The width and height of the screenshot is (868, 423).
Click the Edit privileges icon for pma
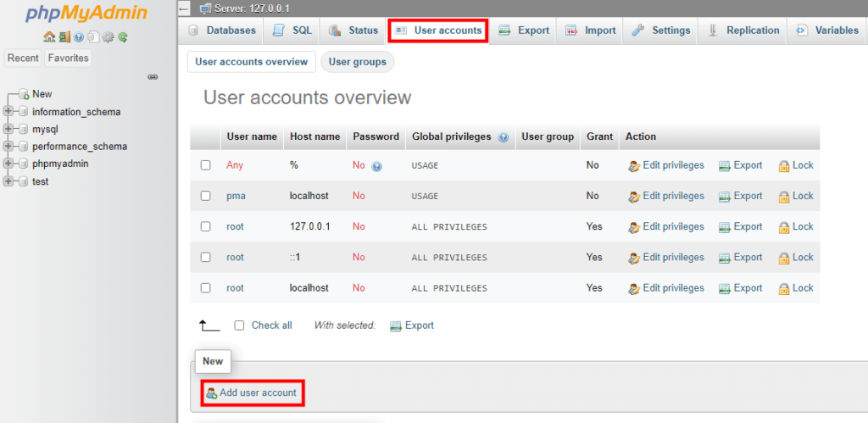coord(634,197)
